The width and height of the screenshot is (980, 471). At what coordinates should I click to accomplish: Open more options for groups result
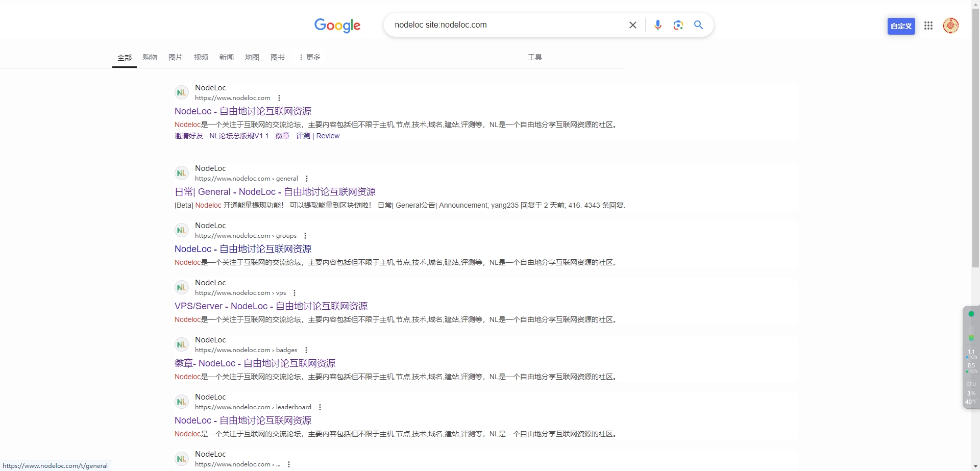(305, 236)
